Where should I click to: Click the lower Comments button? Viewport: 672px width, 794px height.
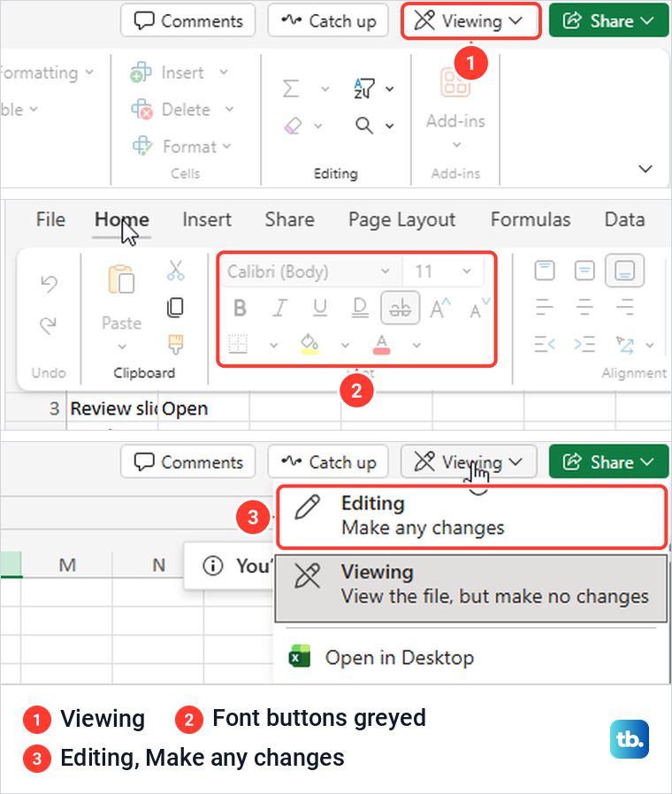tap(187, 462)
